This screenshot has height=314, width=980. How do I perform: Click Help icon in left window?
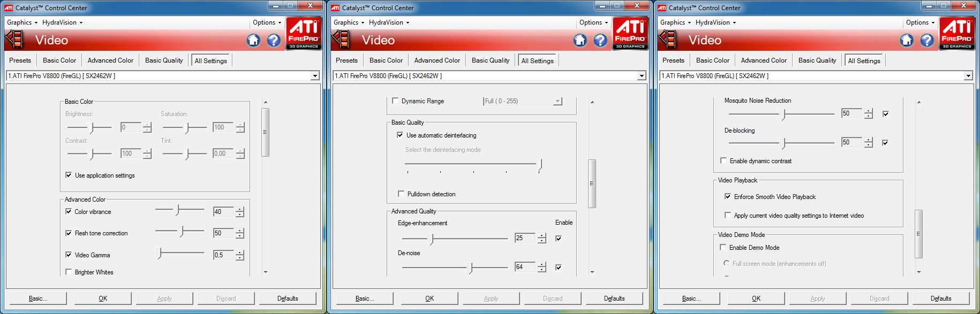[x=274, y=40]
